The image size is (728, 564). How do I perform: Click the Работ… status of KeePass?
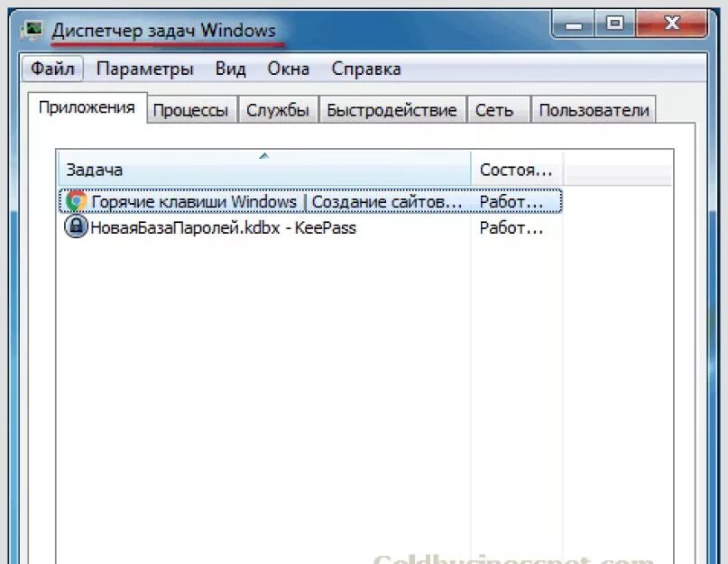tap(511, 227)
